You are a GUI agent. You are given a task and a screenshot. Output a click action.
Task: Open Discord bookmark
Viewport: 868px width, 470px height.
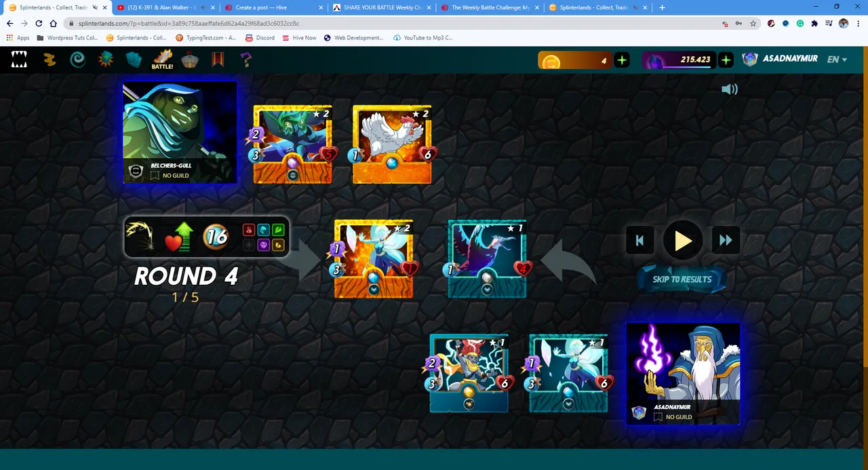260,38
